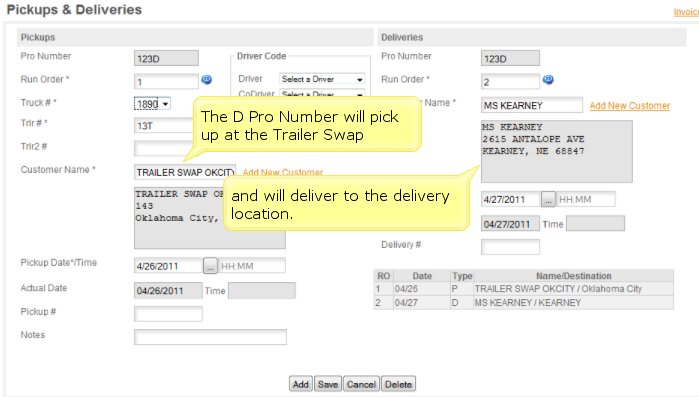Click the Pickup # input field
The image size is (699, 397).
tap(168, 314)
